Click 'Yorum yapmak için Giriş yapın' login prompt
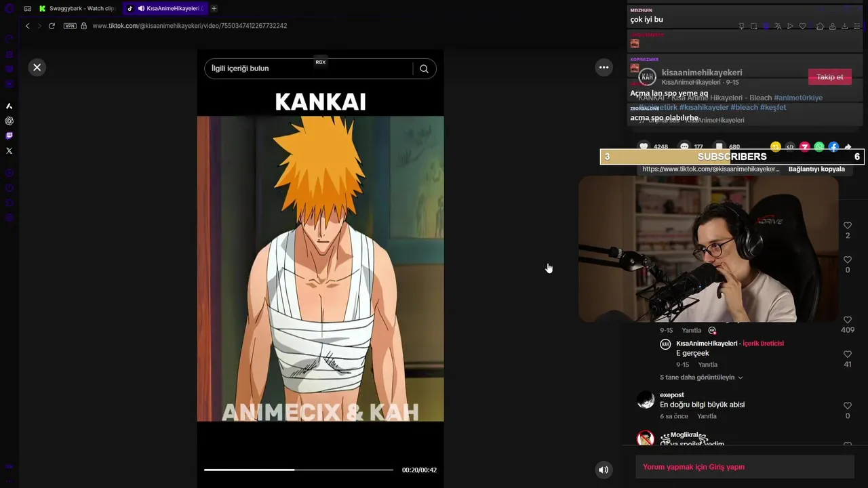 pyautogui.click(x=694, y=467)
